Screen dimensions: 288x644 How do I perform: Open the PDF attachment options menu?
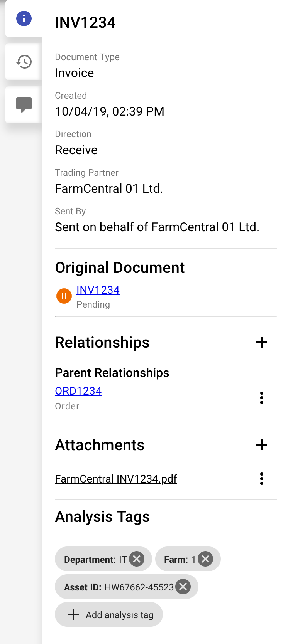coord(262,479)
